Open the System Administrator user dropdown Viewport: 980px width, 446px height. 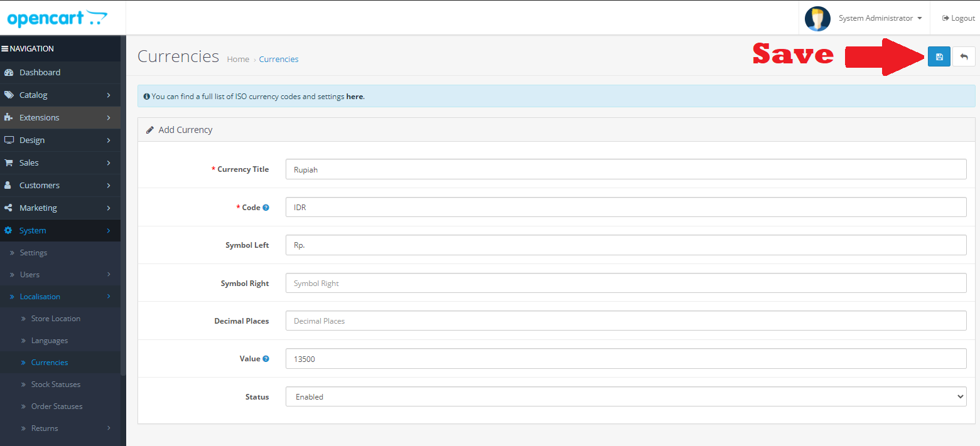(880, 18)
